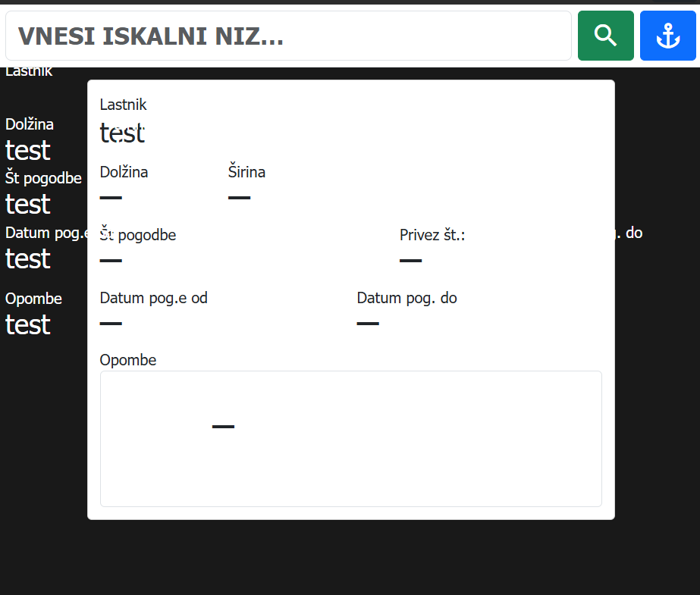Select the dash value under 'Privez št.:'

click(410, 261)
